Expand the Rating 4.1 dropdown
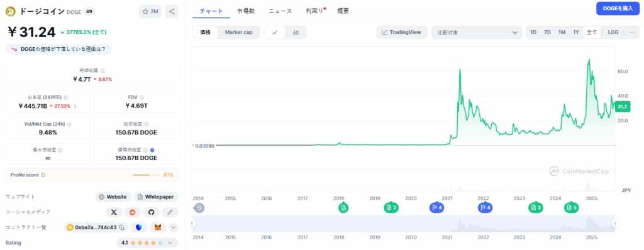The height and width of the screenshot is (250, 644). point(147,242)
